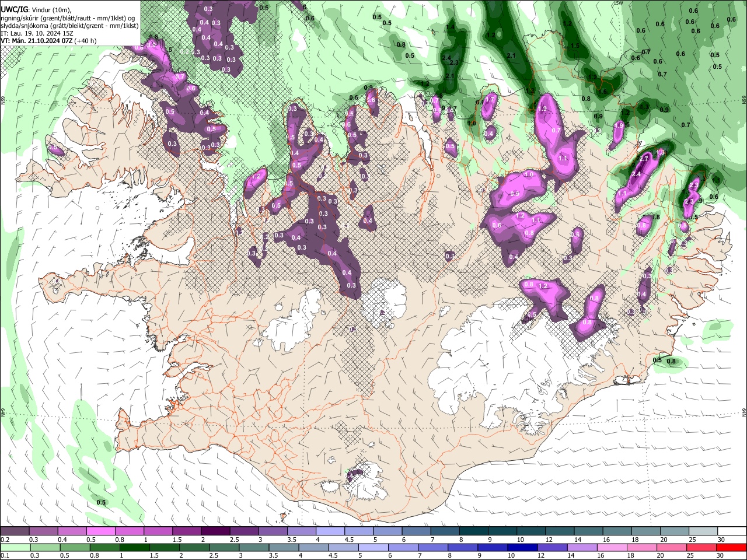Click the '3.5' label in the upper legend
Image resolution: width=747 pixels, height=560 pixels.
[292, 540]
